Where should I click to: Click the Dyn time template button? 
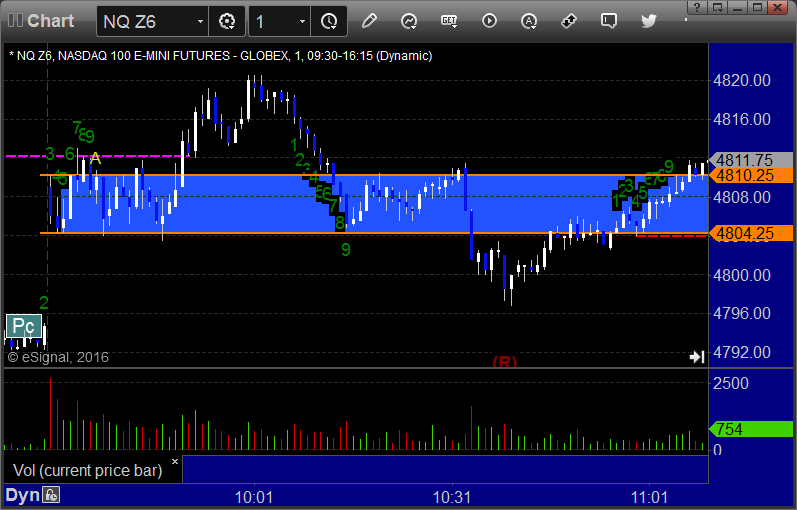click(x=22, y=495)
